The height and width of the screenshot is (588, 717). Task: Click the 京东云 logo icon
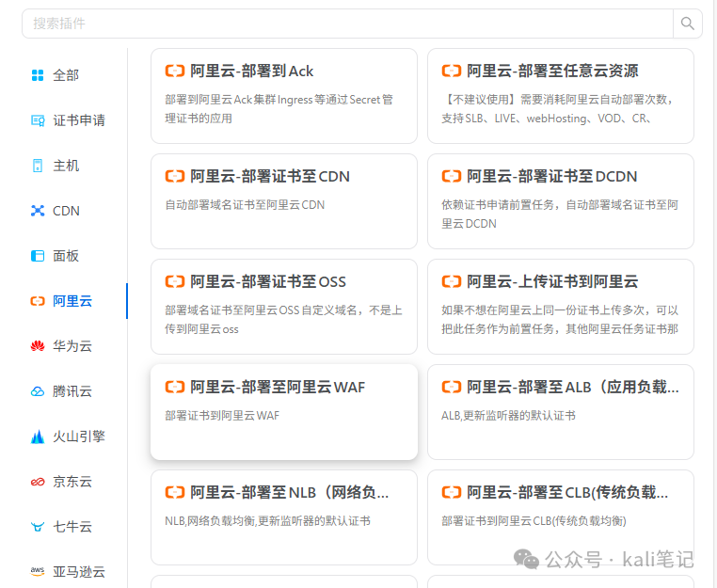point(38,482)
